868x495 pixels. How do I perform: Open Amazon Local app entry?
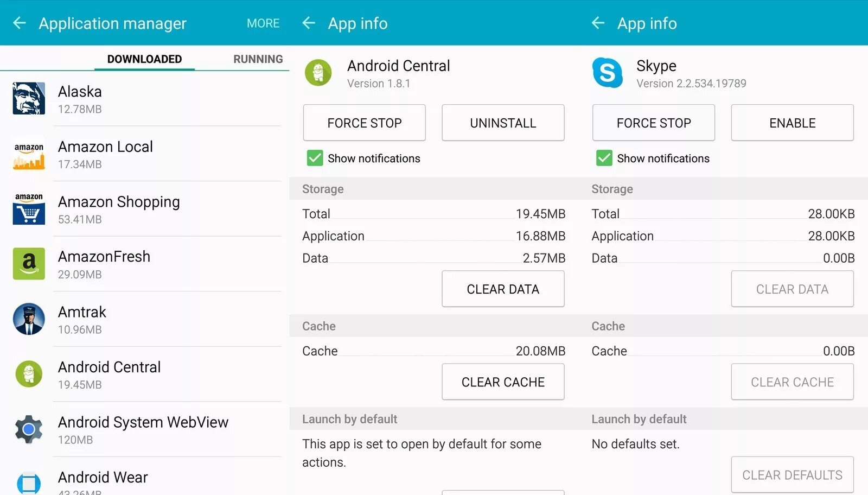(x=144, y=154)
